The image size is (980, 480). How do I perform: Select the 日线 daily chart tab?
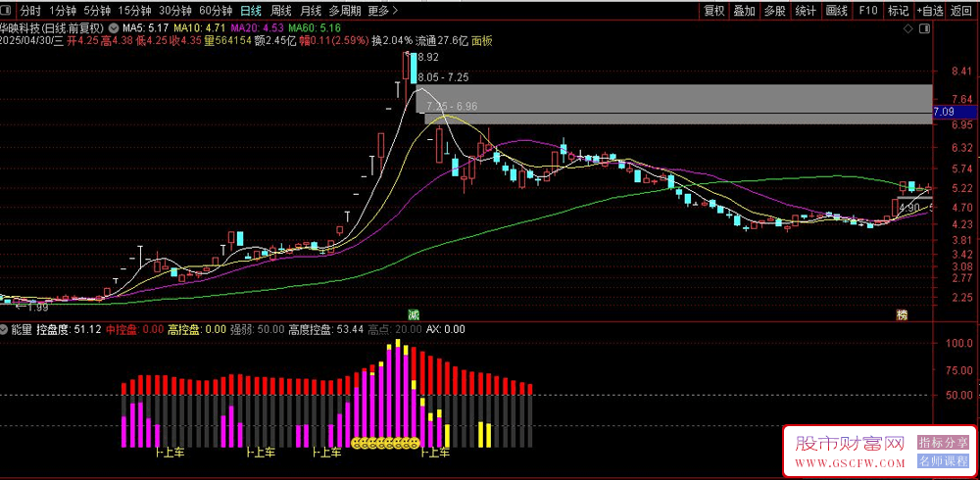[251, 10]
